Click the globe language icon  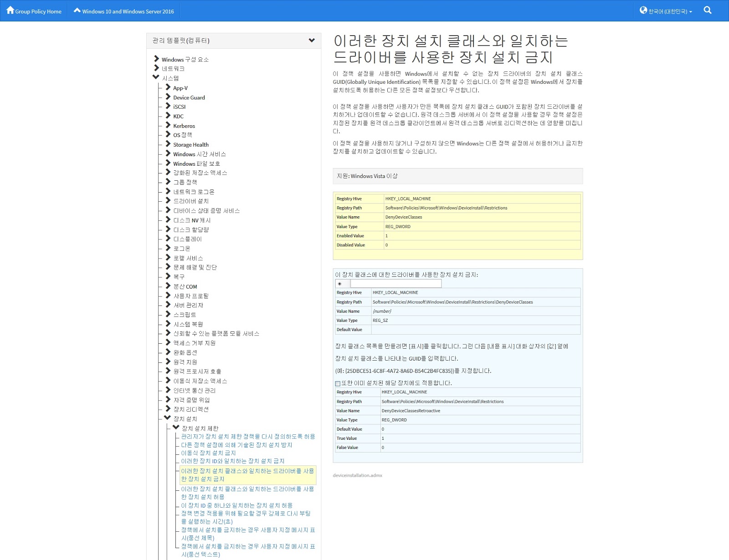(643, 10)
